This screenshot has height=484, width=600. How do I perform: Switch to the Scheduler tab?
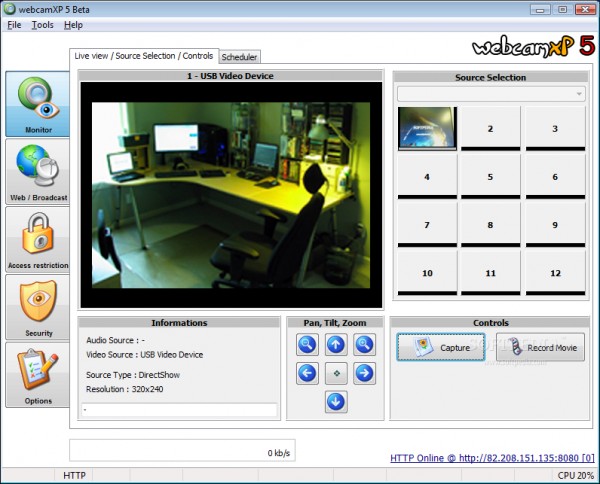point(240,57)
